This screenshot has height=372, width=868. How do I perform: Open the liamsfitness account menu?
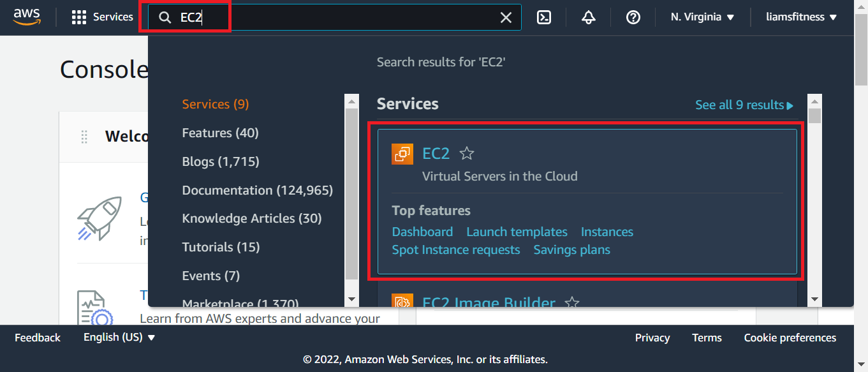801,17
